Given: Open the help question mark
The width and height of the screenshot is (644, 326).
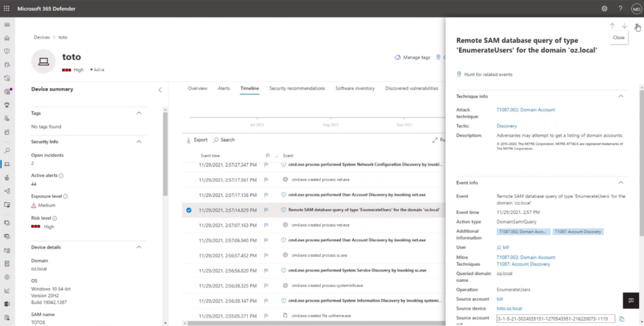Looking at the screenshot, I should 620,8.
